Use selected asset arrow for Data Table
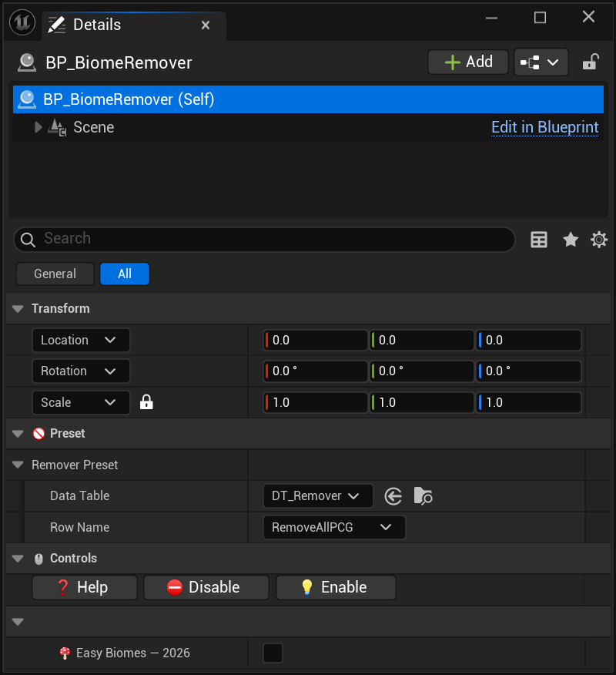616x675 pixels. (393, 496)
